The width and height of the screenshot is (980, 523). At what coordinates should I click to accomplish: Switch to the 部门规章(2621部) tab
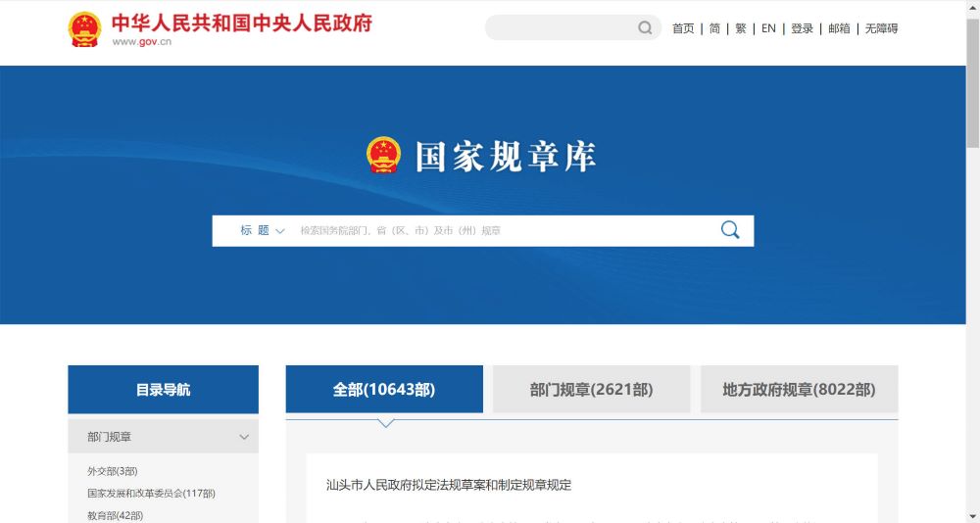pyautogui.click(x=591, y=389)
